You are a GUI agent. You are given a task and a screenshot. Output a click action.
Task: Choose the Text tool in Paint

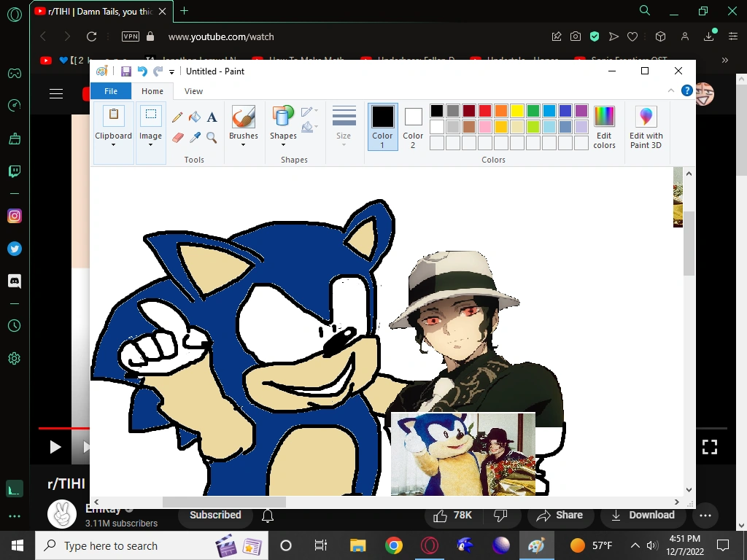(x=212, y=117)
